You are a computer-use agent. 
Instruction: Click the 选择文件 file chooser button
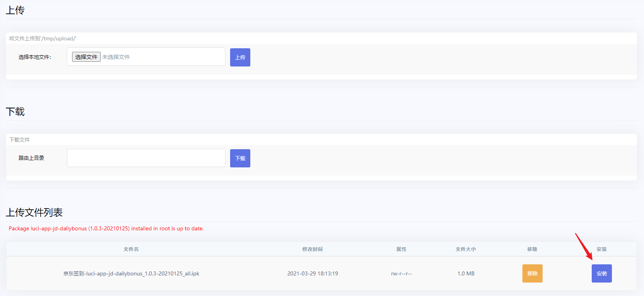click(x=86, y=57)
